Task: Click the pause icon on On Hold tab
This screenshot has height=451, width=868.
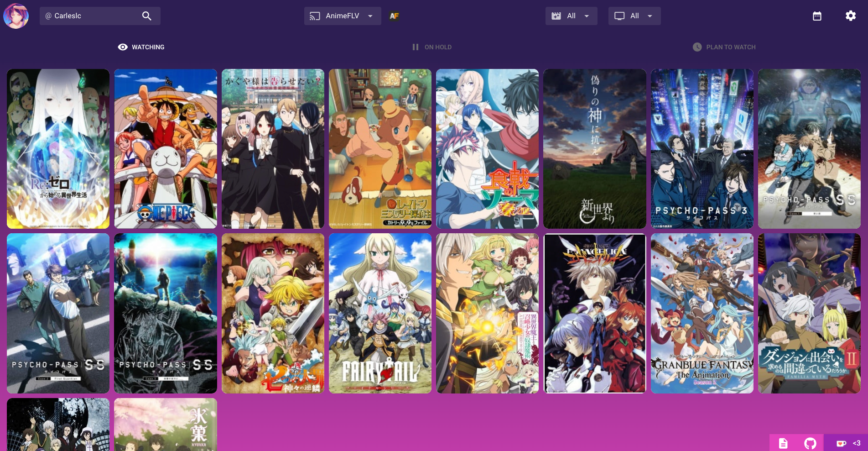Action: coord(416,47)
